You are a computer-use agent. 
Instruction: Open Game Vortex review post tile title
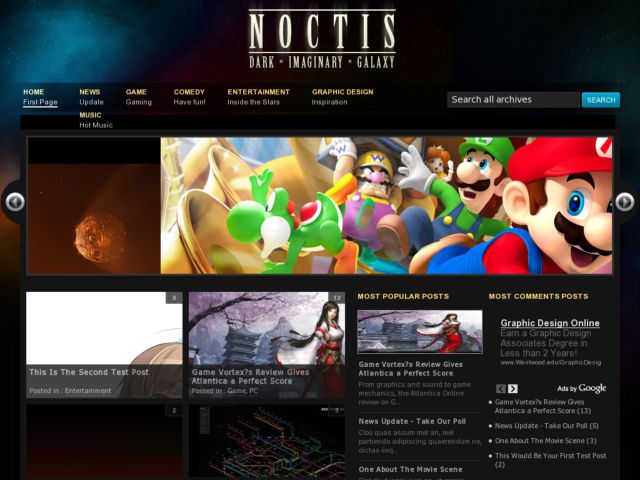(x=251, y=377)
